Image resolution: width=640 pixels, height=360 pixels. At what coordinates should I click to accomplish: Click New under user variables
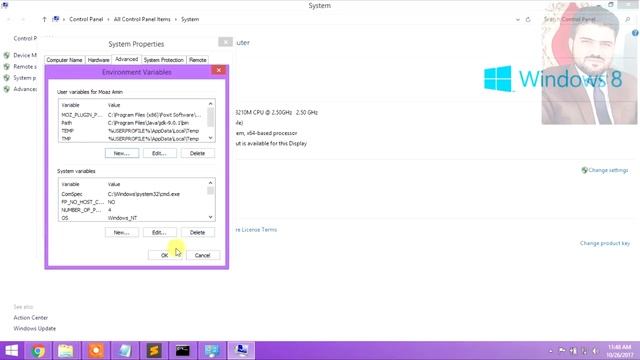click(x=122, y=153)
